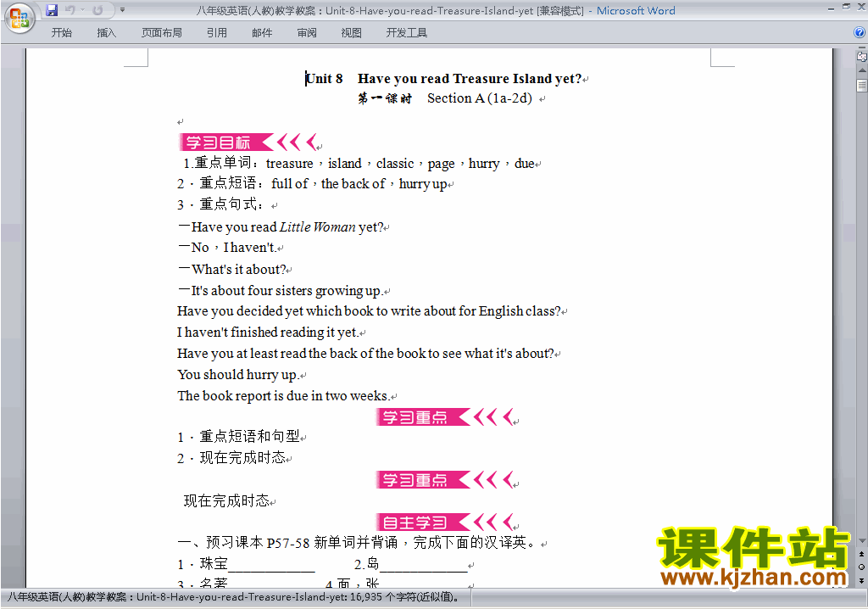
Task: Select the 邮件 ribbon tab
Action: (262, 33)
